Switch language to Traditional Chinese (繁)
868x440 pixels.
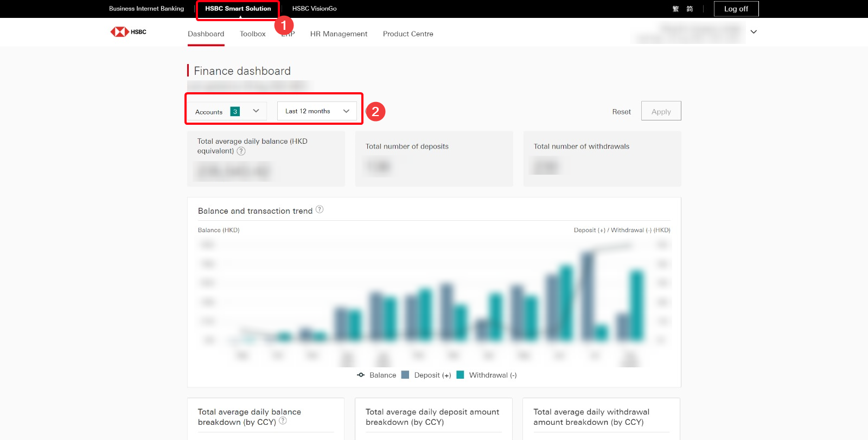tap(675, 9)
